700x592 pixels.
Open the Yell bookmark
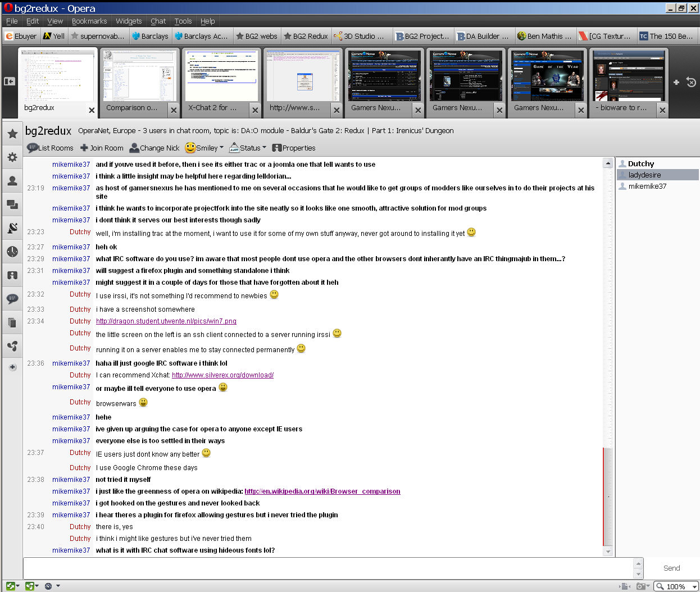(x=54, y=36)
